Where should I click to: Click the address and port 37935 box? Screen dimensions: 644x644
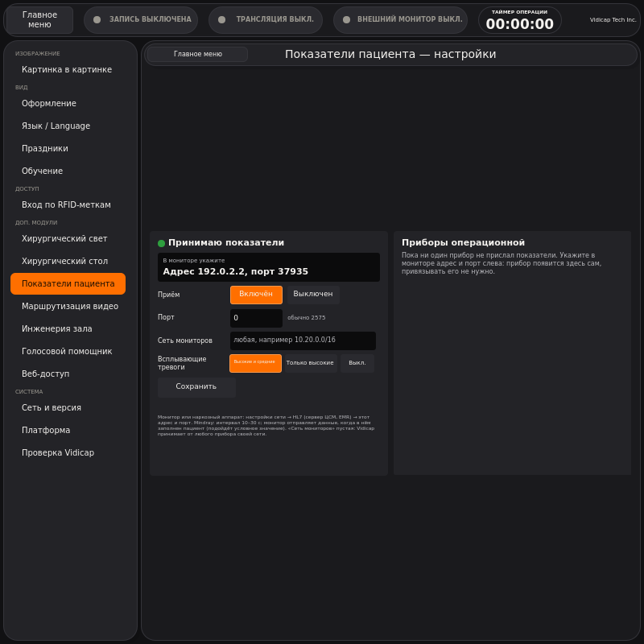(x=269, y=267)
